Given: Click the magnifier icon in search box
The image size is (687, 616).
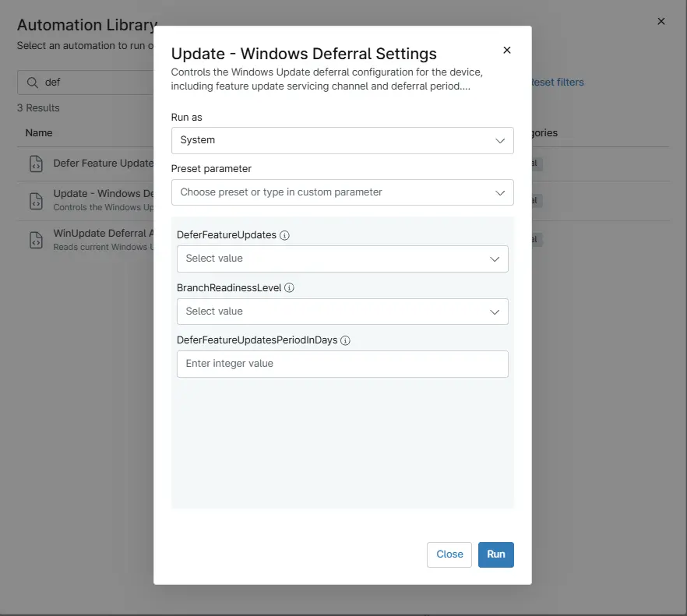Looking at the screenshot, I should [x=33, y=83].
